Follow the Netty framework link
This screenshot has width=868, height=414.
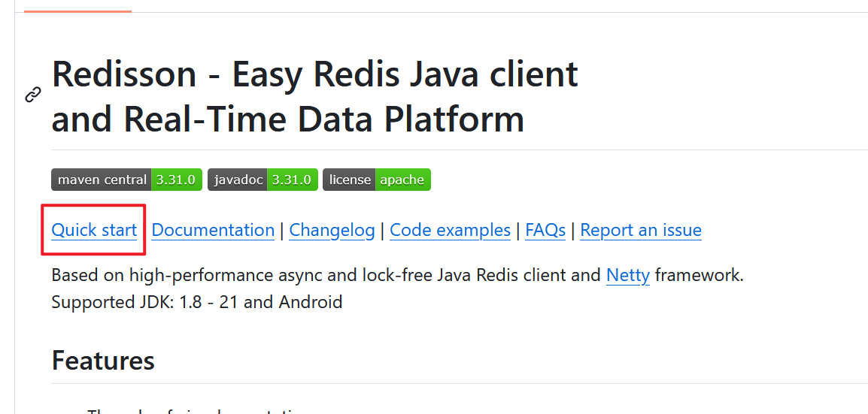tap(627, 275)
